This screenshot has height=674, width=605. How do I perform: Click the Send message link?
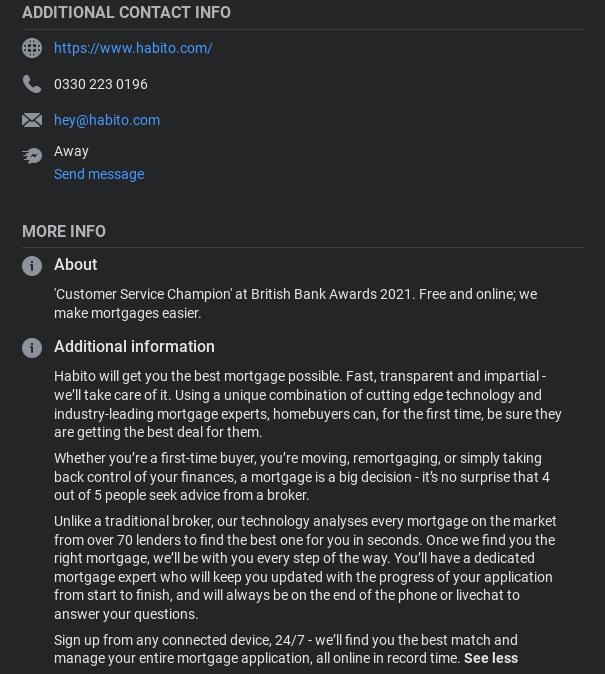99,174
